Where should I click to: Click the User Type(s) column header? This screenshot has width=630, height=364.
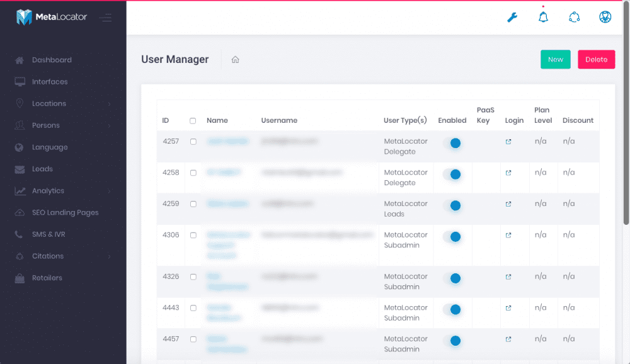click(405, 120)
